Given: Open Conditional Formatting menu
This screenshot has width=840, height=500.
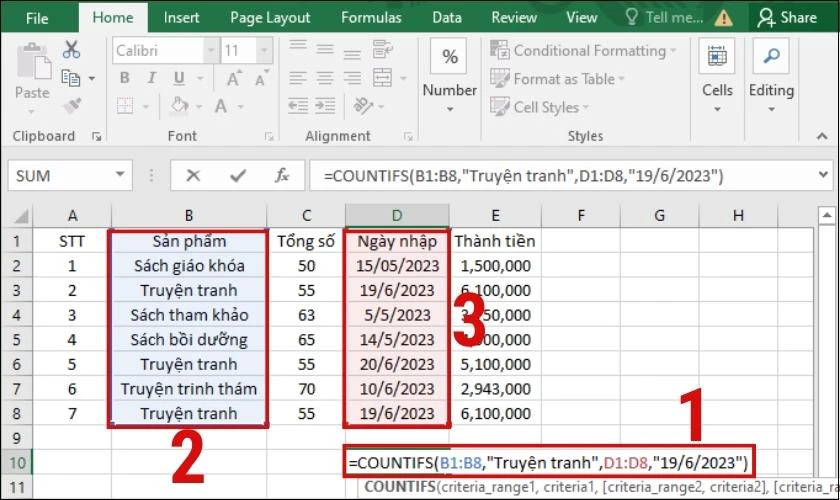Looking at the screenshot, I should [583, 50].
